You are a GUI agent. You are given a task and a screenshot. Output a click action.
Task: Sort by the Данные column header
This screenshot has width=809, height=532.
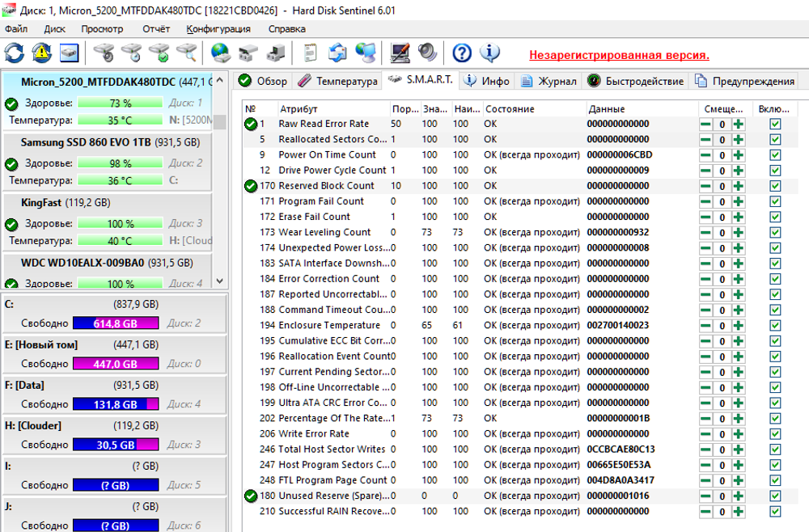point(641,109)
